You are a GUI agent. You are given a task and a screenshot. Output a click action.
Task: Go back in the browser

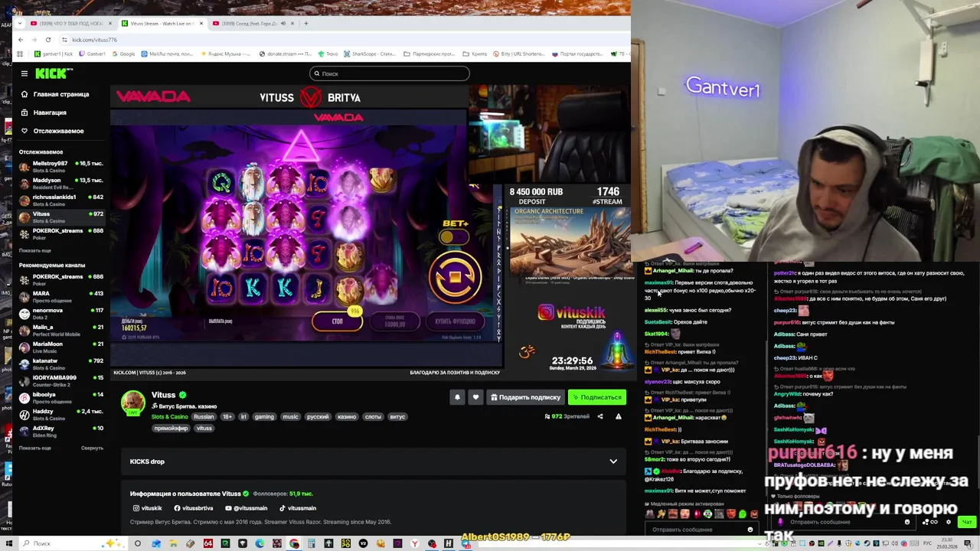tap(20, 40)
